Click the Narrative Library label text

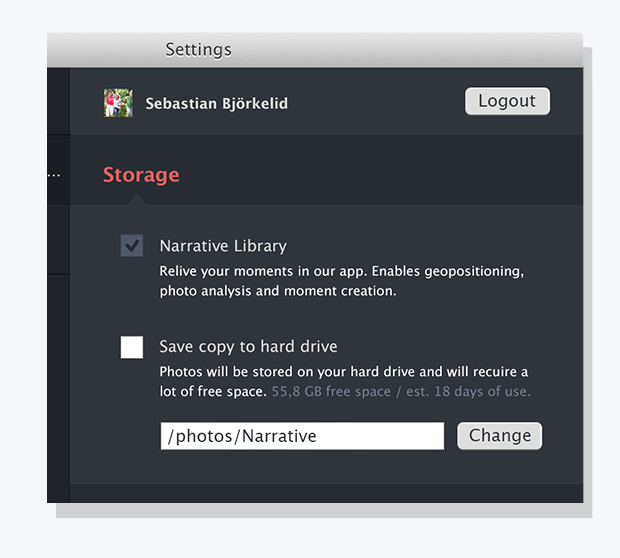(x=223, y=246)
